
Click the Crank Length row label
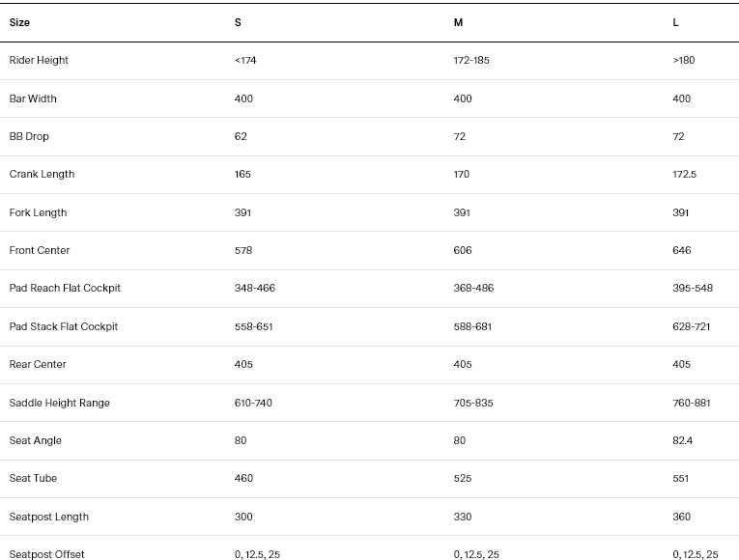pyautogui.click(x=42, y=175)
